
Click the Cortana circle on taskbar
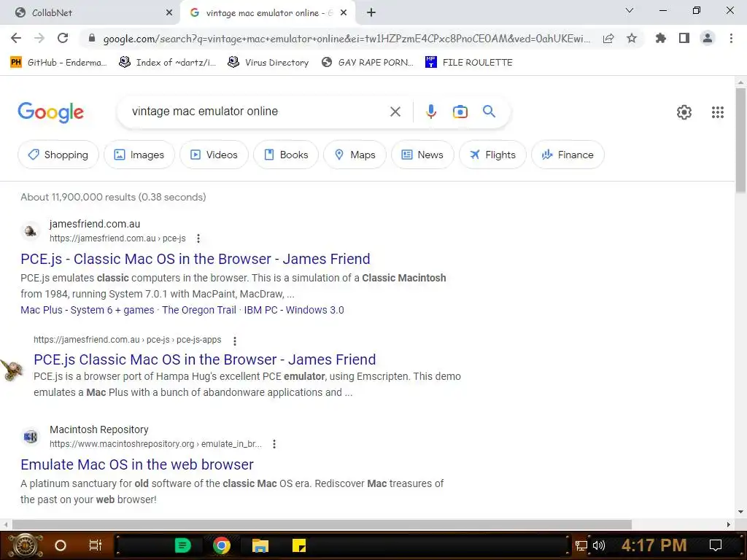click(x=61, y=545)
